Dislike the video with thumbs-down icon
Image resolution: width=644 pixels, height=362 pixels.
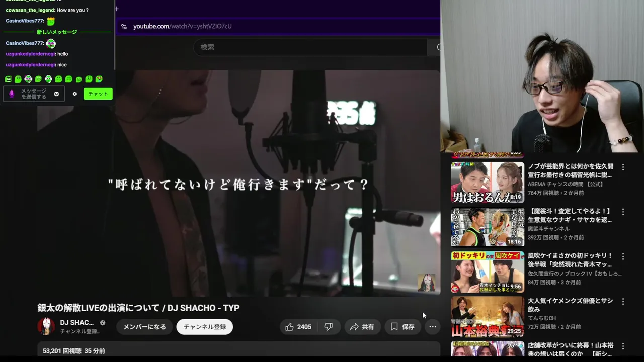tap(329, 327)
